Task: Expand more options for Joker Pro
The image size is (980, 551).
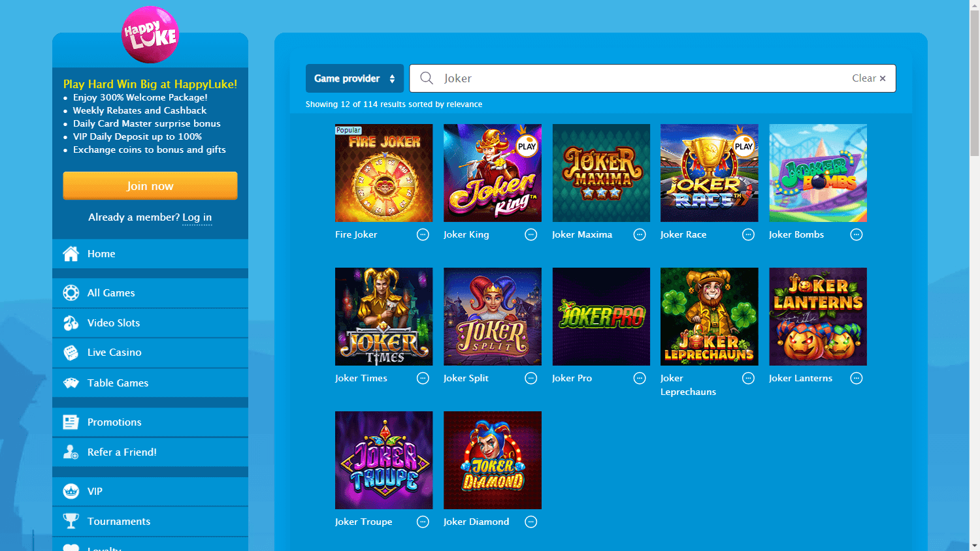Action: coord(640,379)
